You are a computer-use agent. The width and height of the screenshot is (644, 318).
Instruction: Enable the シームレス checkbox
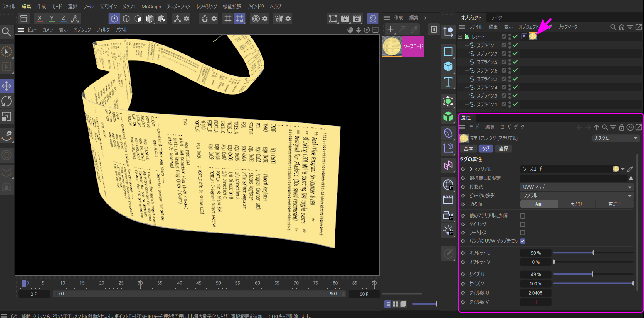523,233
